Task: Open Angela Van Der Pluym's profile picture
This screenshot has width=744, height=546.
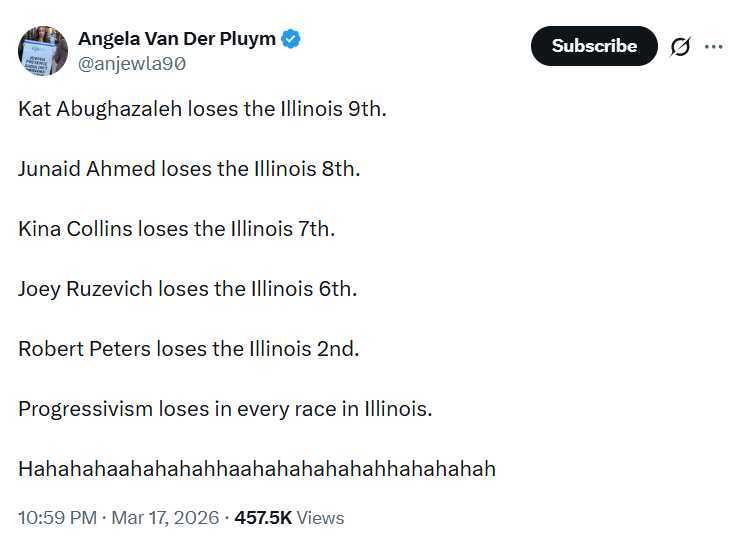Action: (43, 50)
